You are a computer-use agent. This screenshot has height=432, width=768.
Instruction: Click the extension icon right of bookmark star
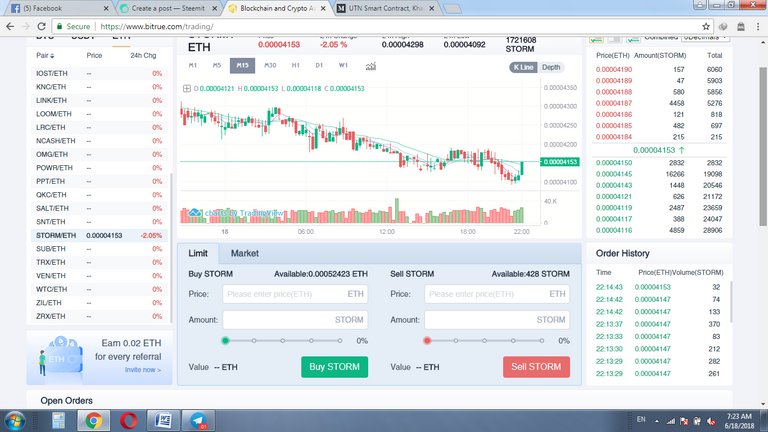click(723, 26)
